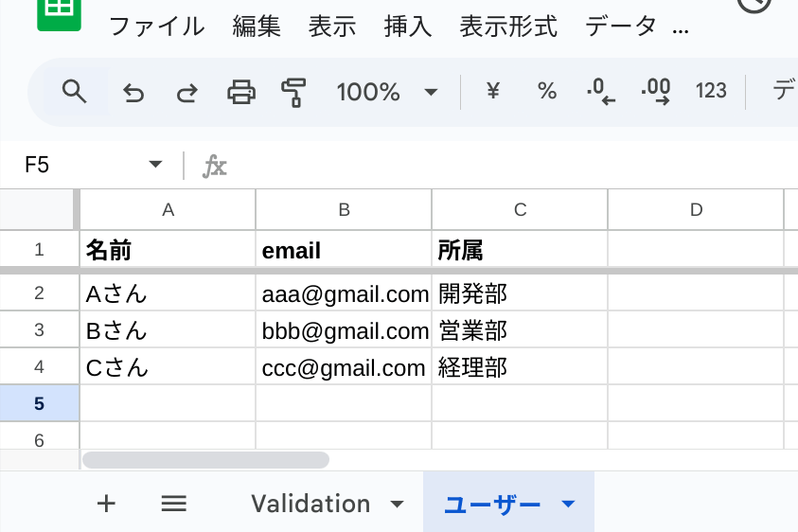The width and height of the screenshot is (798, 532).
Task: Open the 表示 menu
Action: point(332,27)
